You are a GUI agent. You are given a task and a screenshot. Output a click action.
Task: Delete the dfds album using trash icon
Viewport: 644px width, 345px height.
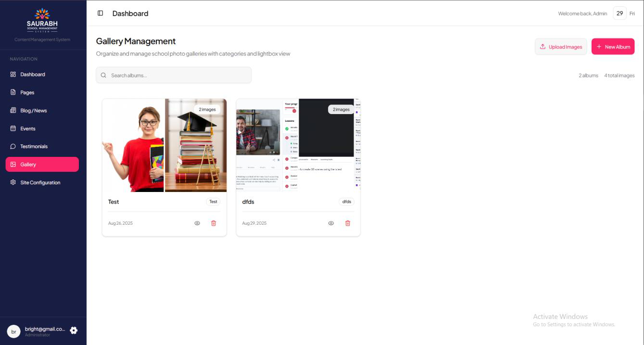[x=348, y=223]
